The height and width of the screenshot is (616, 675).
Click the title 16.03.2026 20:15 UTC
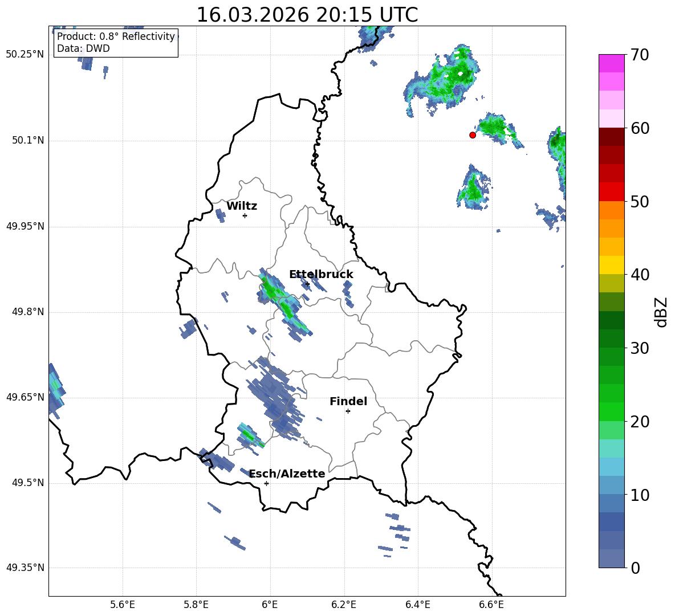307,15
